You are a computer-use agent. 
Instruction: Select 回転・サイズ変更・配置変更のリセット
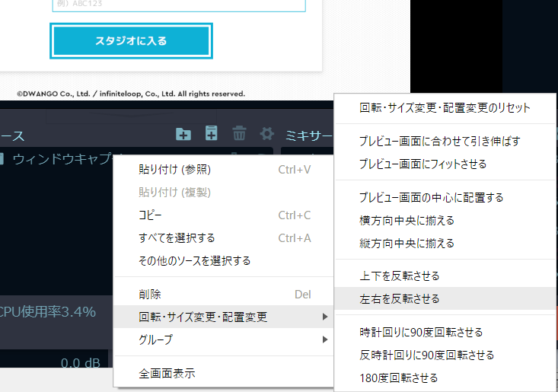click(445, 107)
